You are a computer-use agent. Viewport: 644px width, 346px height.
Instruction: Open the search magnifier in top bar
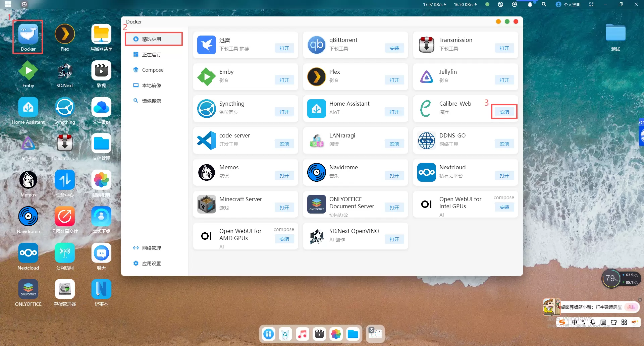click(544, 4)
